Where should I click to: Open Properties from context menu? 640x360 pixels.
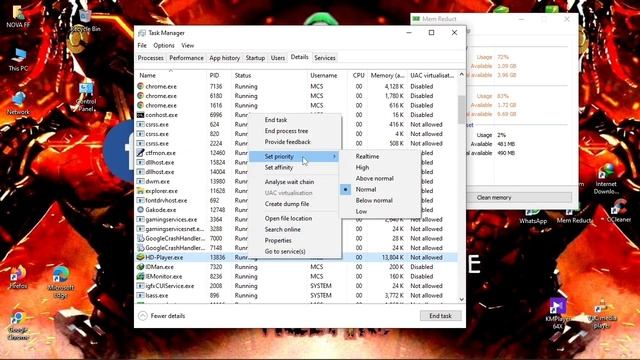click(x=294, y=240)
